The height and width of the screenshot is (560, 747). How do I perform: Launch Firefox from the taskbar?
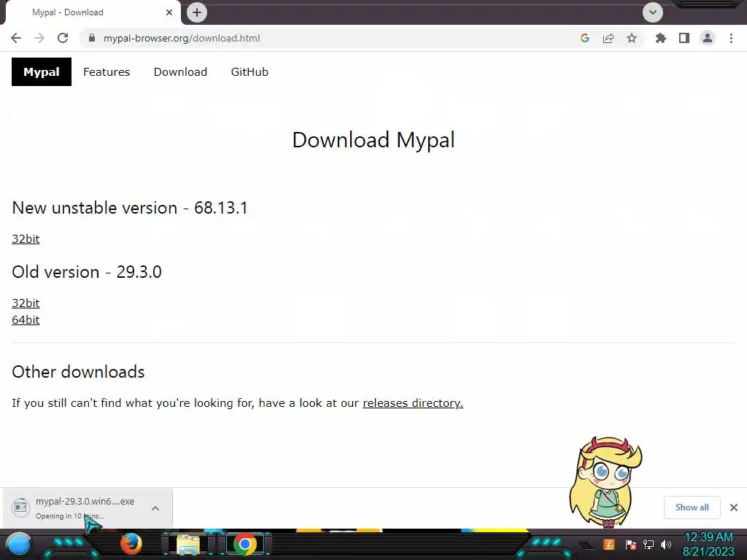coord(131,544)
